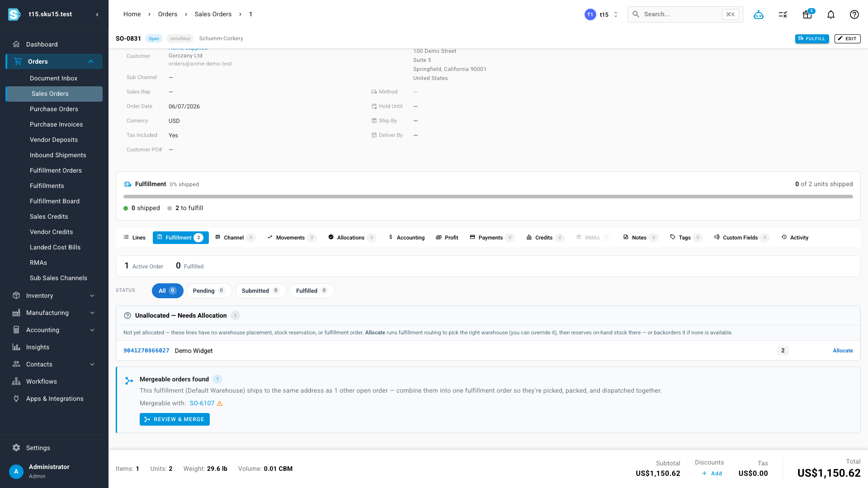Open the Custom Fields tab
This screenshot has width=868, height=488.
[x=742, y=238]
